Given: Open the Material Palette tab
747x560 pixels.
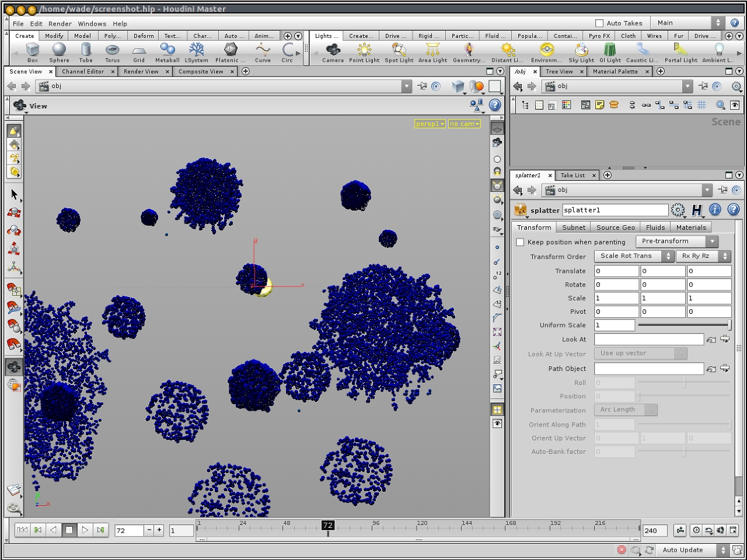Looking at the screenshot, I should click(615, 72).
